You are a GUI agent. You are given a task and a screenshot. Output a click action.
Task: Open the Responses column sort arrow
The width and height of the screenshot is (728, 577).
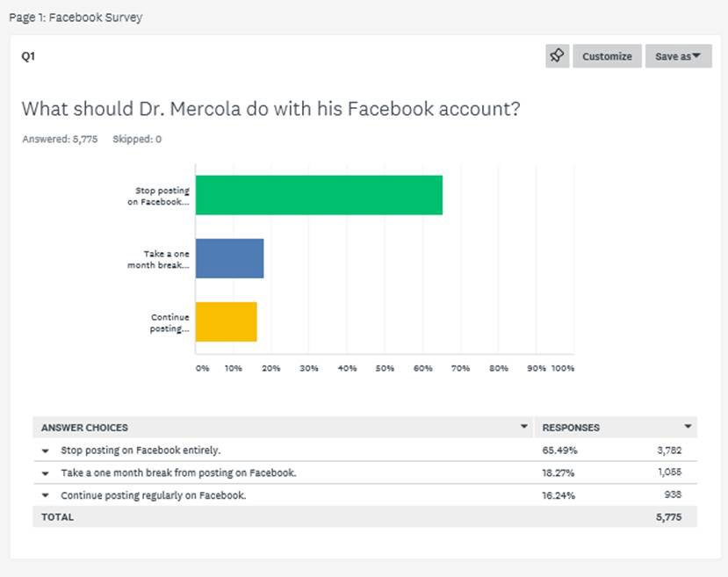coord(688,427)
